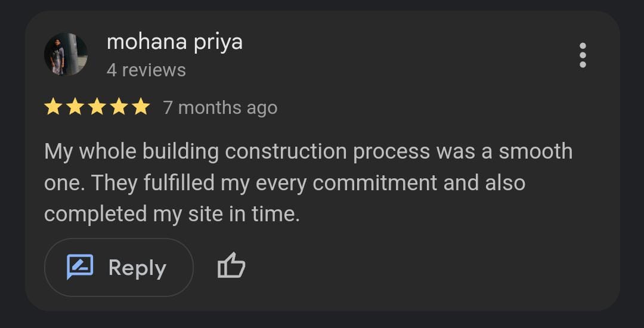Click the word 'commitment' in the review

(x=375, y=182)
